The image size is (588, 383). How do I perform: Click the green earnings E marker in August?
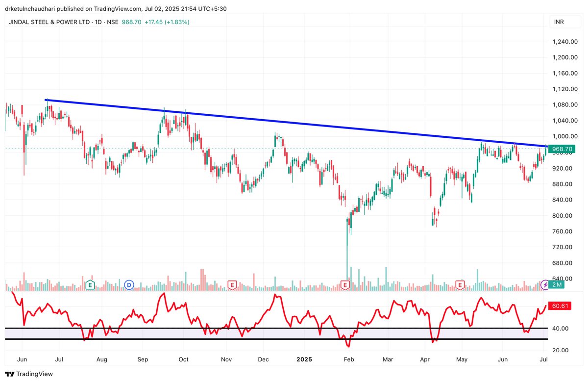pyautogui.click(x=90, y=284)
